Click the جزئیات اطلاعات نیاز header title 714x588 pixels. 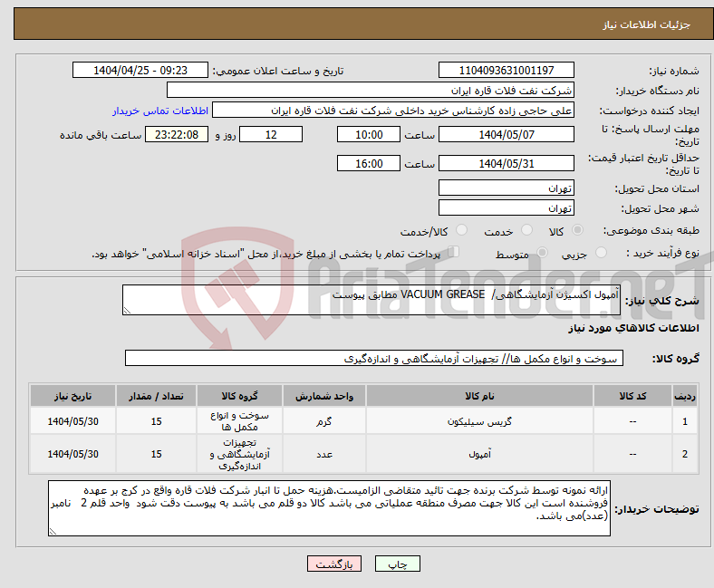(647, 24)
